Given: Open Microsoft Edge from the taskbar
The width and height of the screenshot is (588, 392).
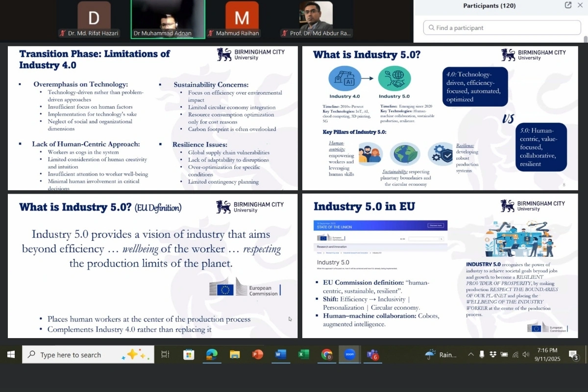Looking at the screenshot, I should coord(212,354).
